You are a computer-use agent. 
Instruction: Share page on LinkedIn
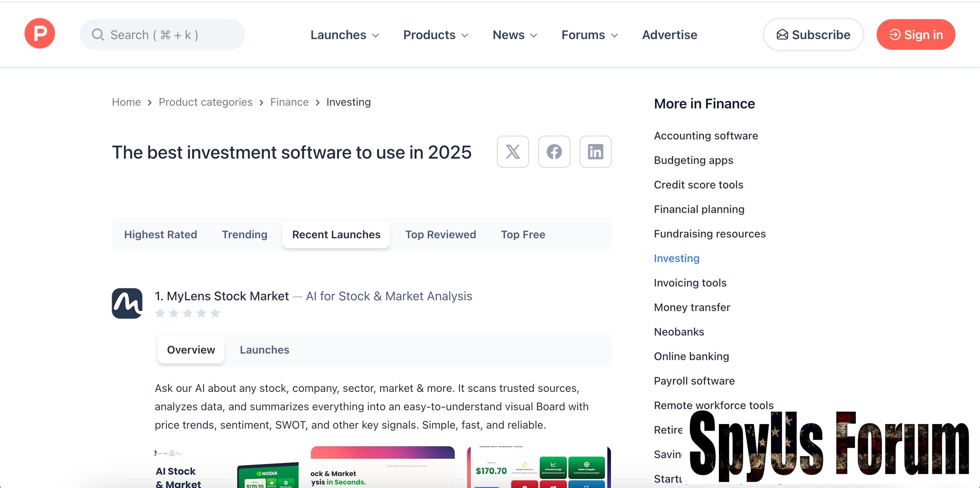tap(595, 152)
